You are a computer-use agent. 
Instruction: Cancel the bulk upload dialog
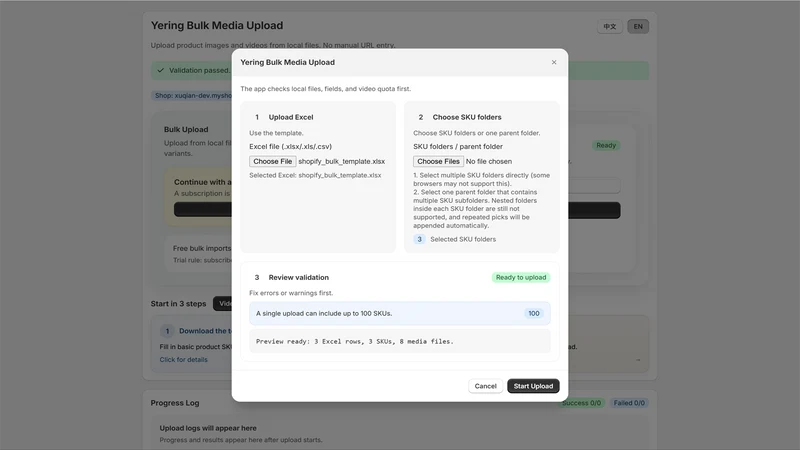tap(485, 386)
